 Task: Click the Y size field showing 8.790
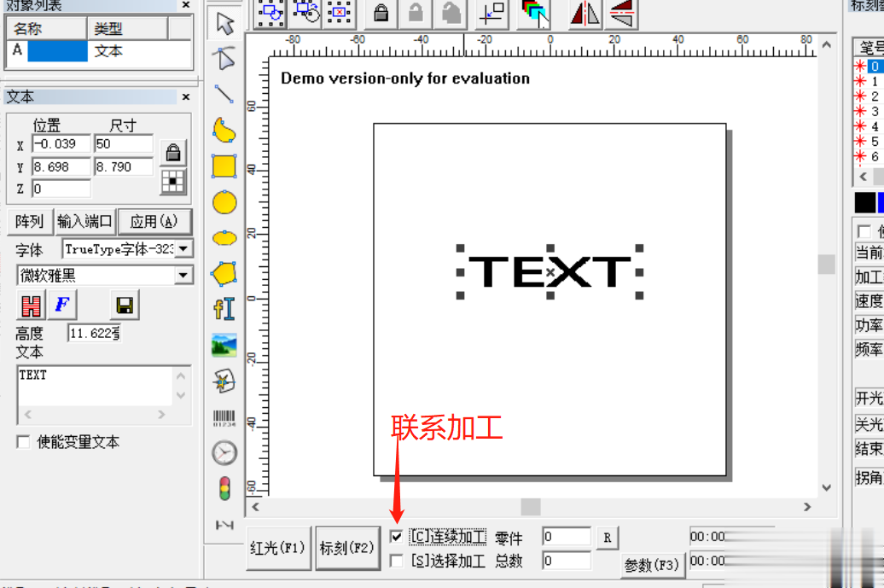pyautogui.click(x=124, y=167)
